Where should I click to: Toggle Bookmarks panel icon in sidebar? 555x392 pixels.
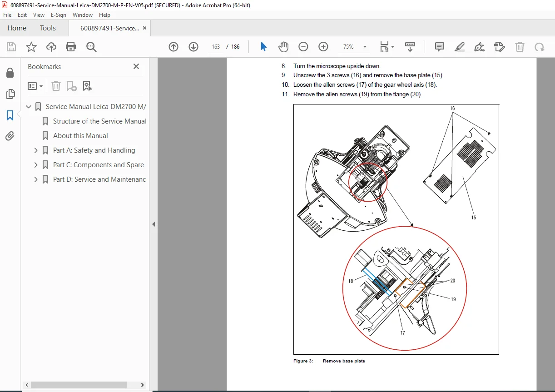pyautogui.click(x=10, y=115)
